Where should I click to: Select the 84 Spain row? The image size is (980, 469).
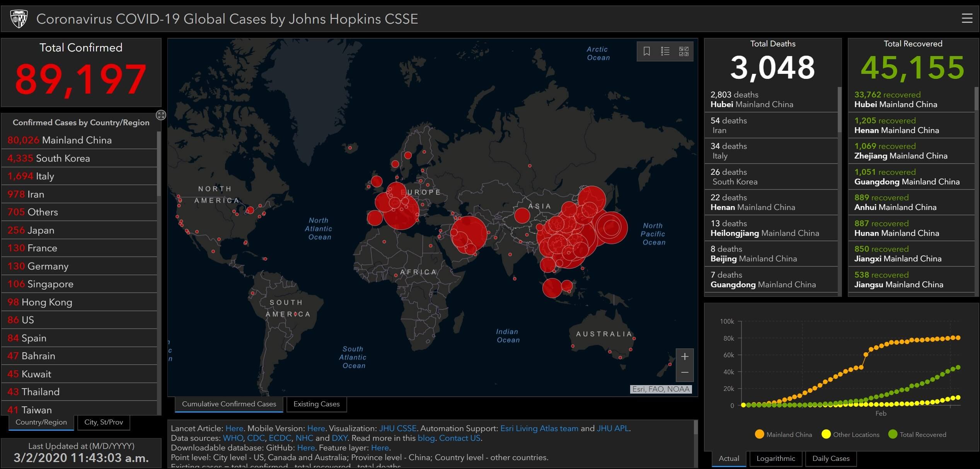(x=79, y=338)
